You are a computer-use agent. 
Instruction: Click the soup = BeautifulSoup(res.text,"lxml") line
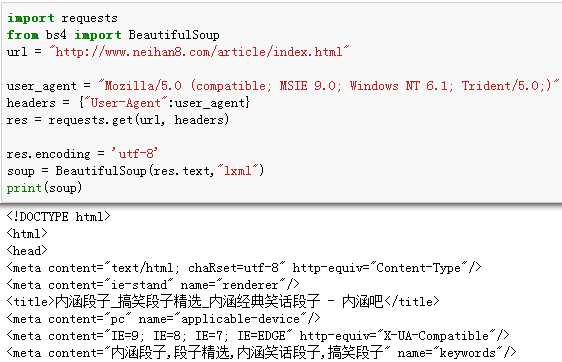(x=135, y=171)
